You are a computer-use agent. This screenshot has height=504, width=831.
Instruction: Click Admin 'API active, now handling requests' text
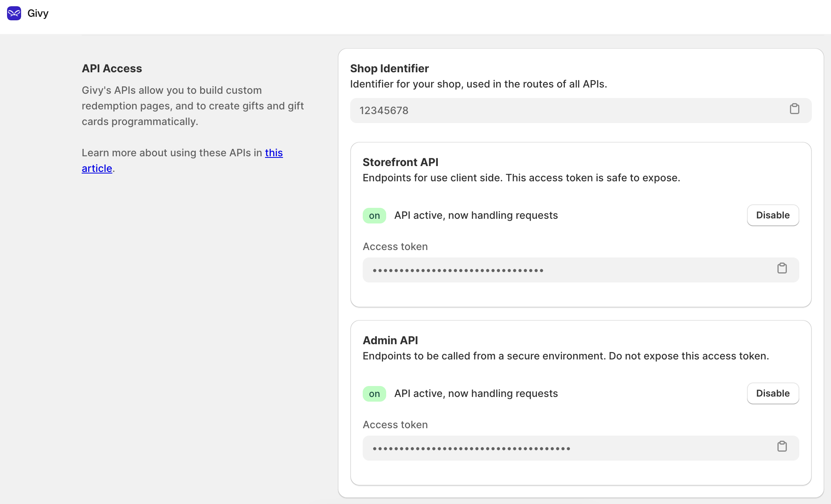pyautogui.click(x=476, y=393)
